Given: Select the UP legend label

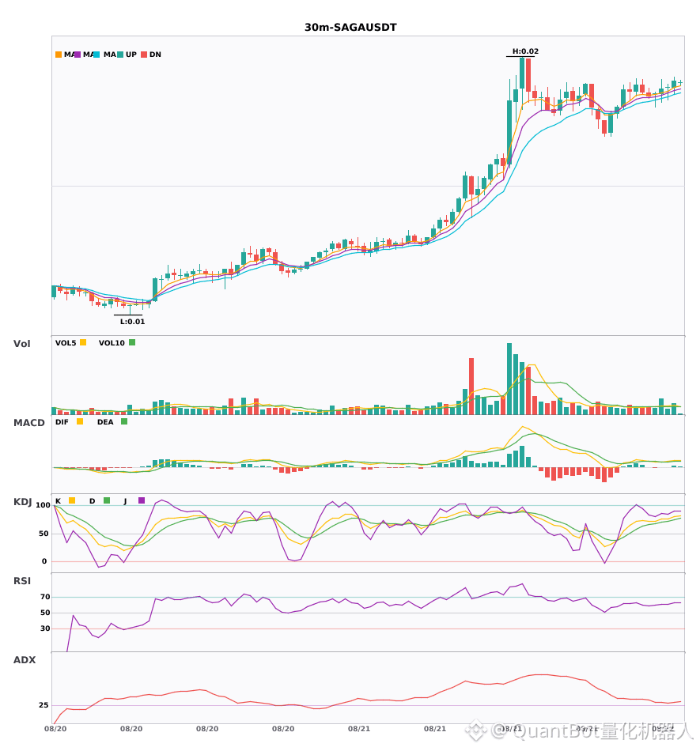Looking at the screenshot, I should click(x=131, y=55).
